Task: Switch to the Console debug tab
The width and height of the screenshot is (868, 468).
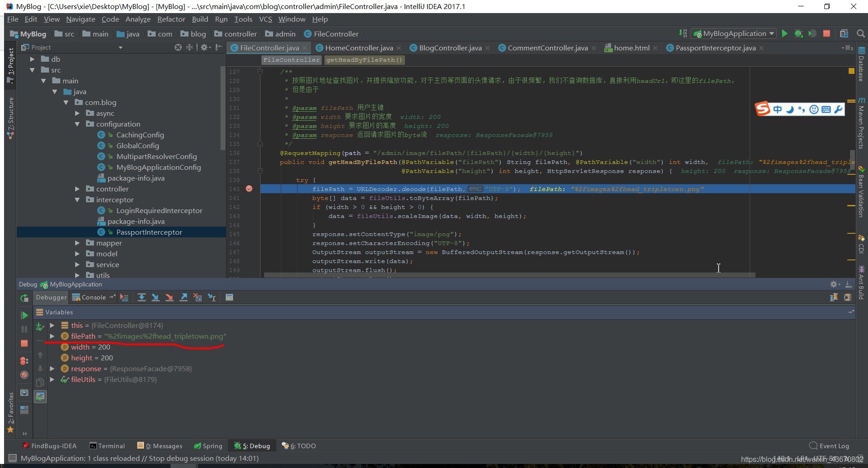Action: 89,297
